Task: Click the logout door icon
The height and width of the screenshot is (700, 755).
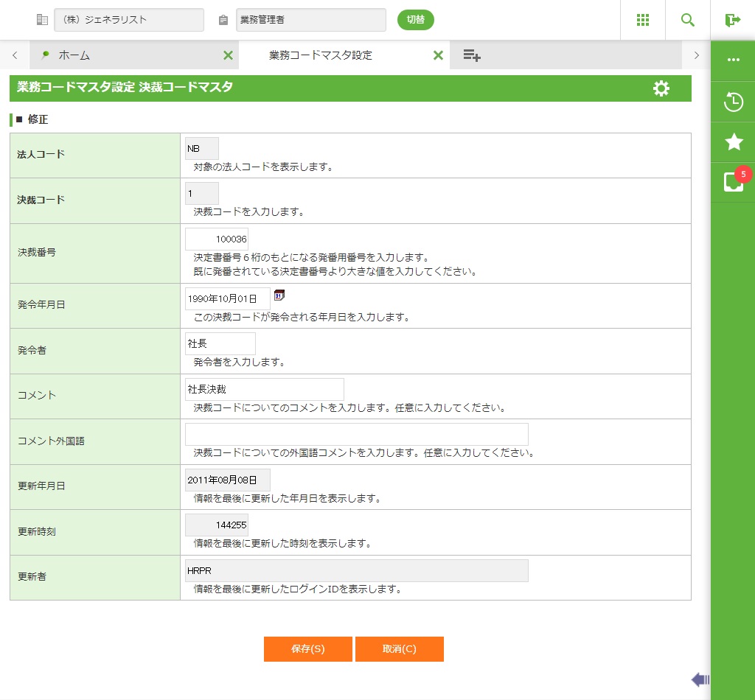Action: [x=732, y=20]
